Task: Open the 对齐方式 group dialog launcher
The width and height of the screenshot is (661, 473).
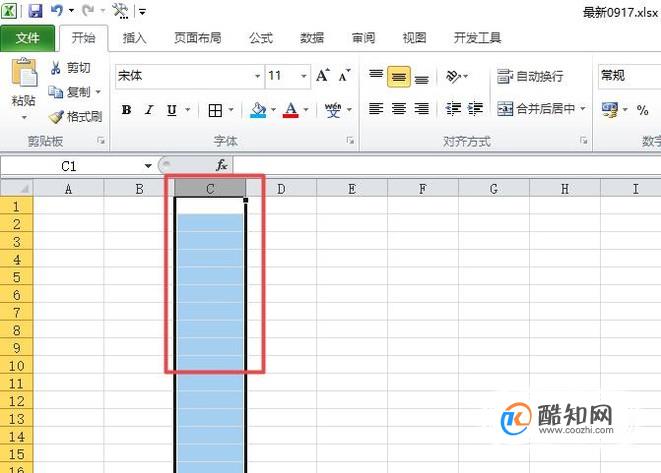Action: (x=584, y=140)
